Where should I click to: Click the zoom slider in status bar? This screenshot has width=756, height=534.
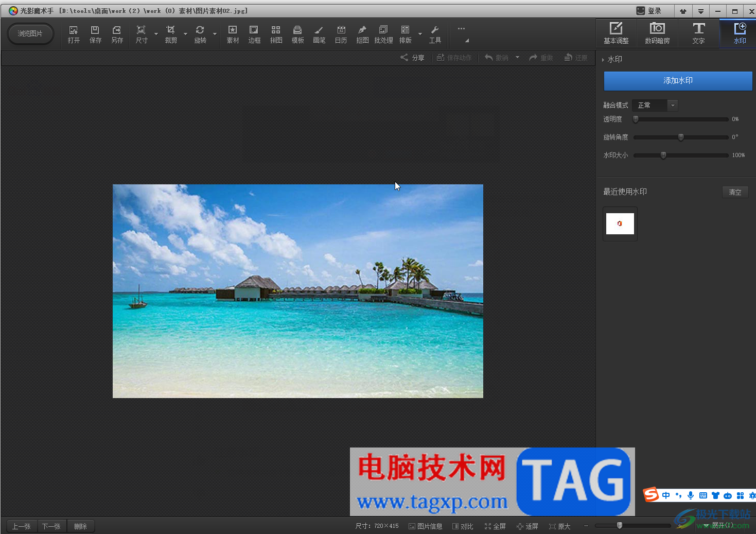632,526
